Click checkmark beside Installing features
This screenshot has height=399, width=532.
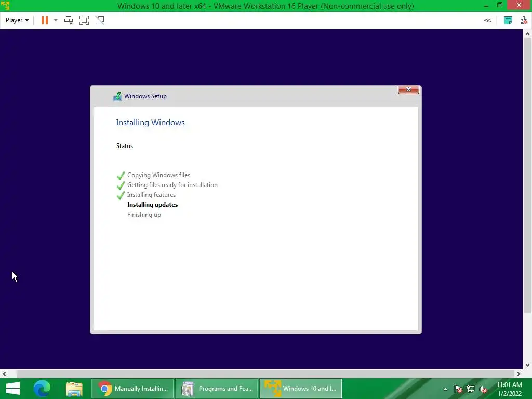tap(121, 195)
